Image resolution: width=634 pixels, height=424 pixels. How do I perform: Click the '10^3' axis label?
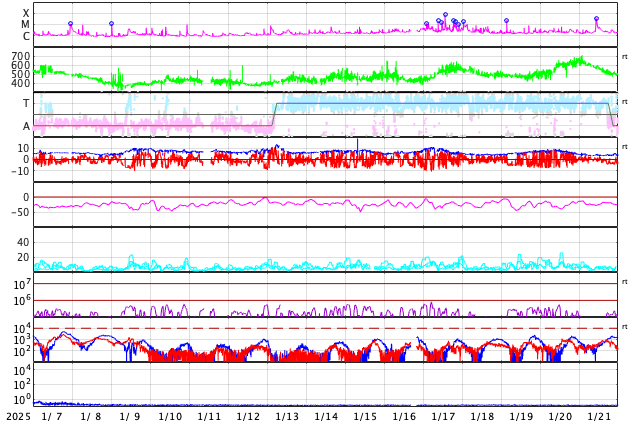[x=22, y=340]
